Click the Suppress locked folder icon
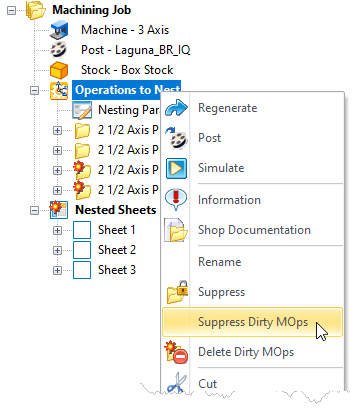The height and width of the screenshot is (417, 364). pos(177,292)
